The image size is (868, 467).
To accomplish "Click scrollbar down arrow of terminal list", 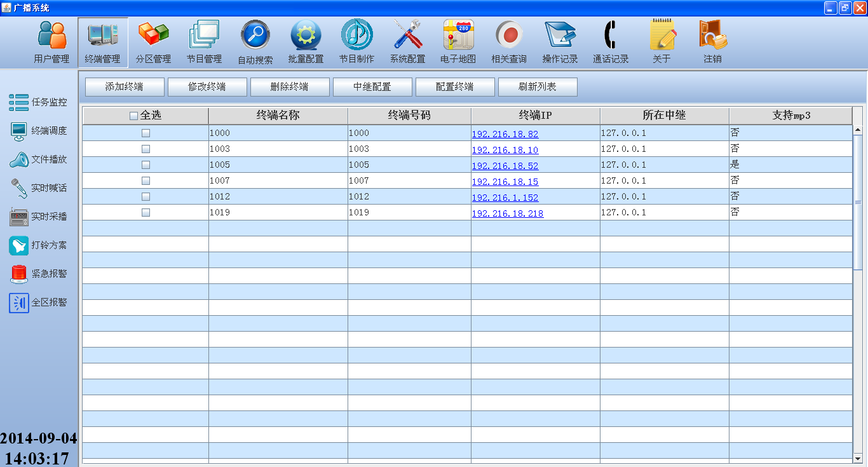I will pos(857,458).
